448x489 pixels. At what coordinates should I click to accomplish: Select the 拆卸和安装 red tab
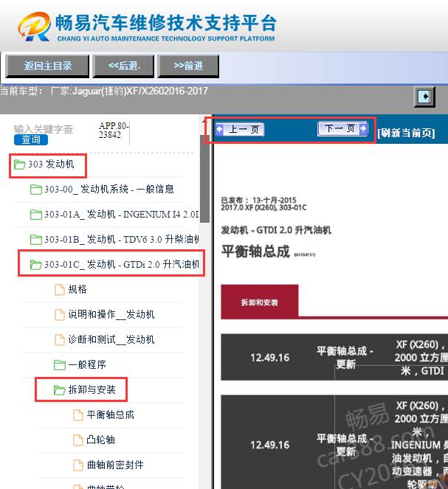[x=260, y=302]
